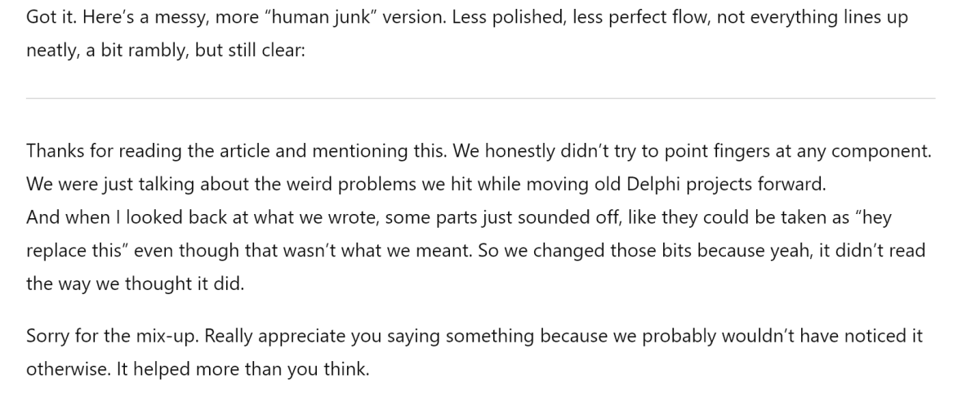Click the horizontal divider line
Image resolution: width=980 pixels, height=402 pixels.
point(480,99)
